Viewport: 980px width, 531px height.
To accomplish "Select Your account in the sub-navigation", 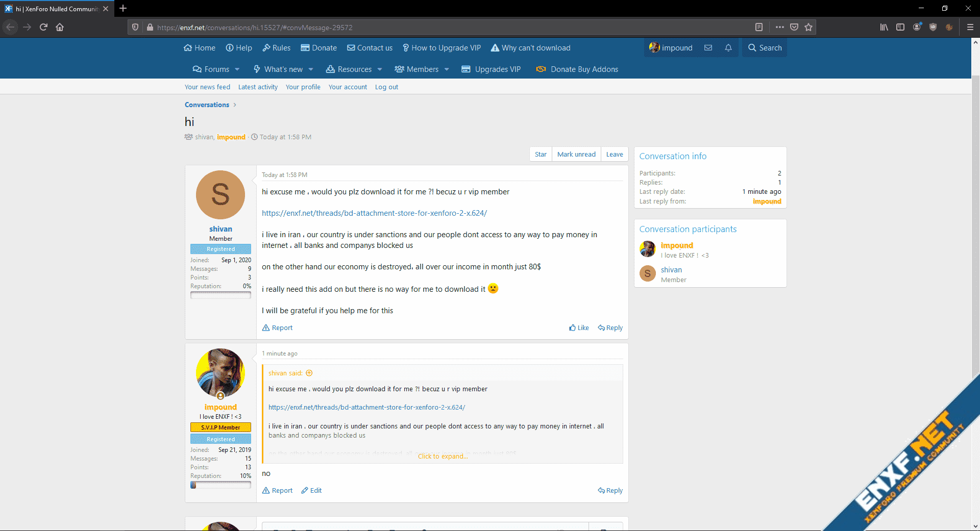I will [348, 87].
